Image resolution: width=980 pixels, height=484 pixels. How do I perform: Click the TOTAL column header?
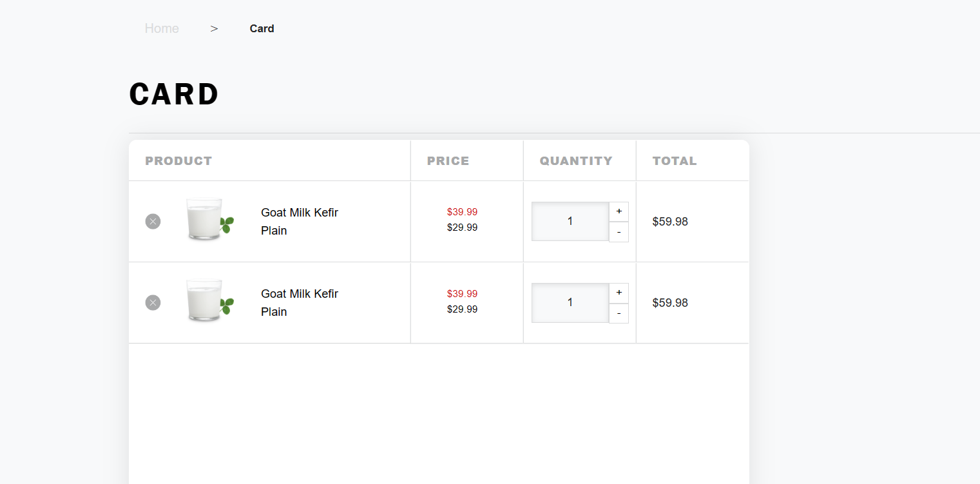675,161
